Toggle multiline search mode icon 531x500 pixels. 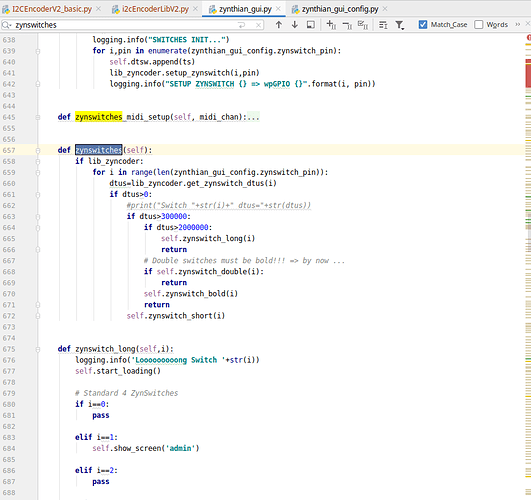(383, 25)
